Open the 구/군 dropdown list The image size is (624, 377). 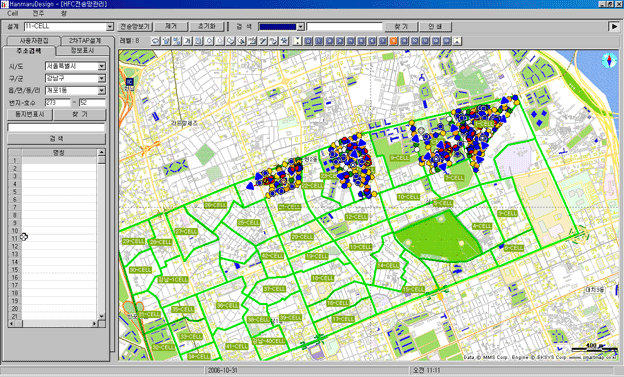tap(101, 78)
